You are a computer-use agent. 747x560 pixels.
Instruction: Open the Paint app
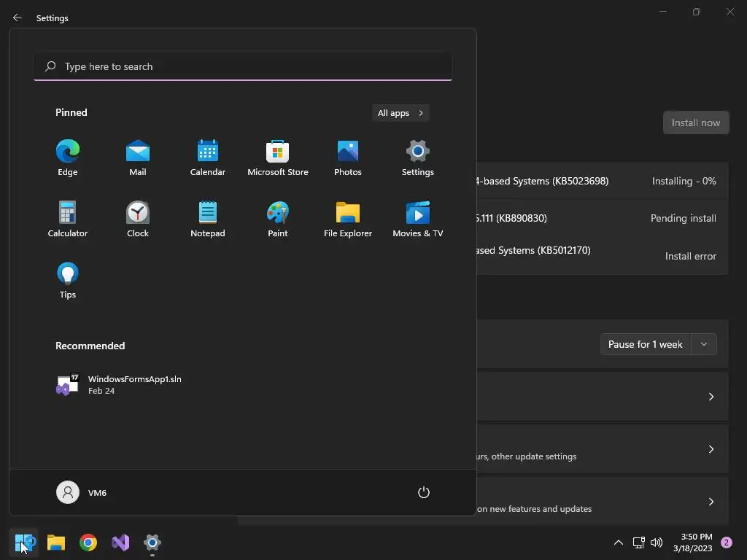click(278, 219)
